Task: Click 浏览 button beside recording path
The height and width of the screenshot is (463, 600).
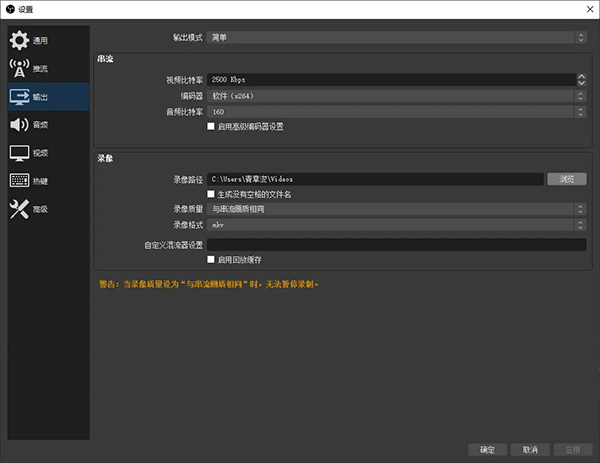Action: point(566,179)
